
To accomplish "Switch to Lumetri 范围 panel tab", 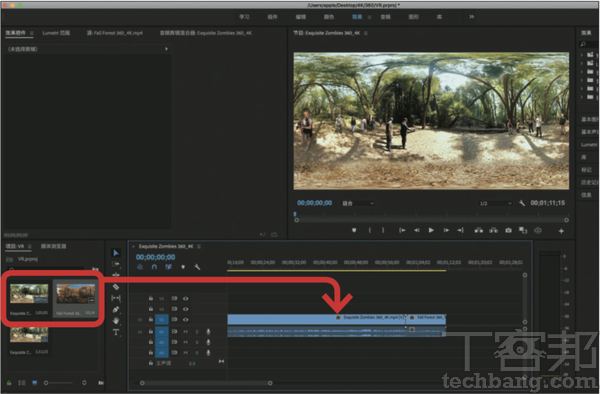I will point(56,33).
